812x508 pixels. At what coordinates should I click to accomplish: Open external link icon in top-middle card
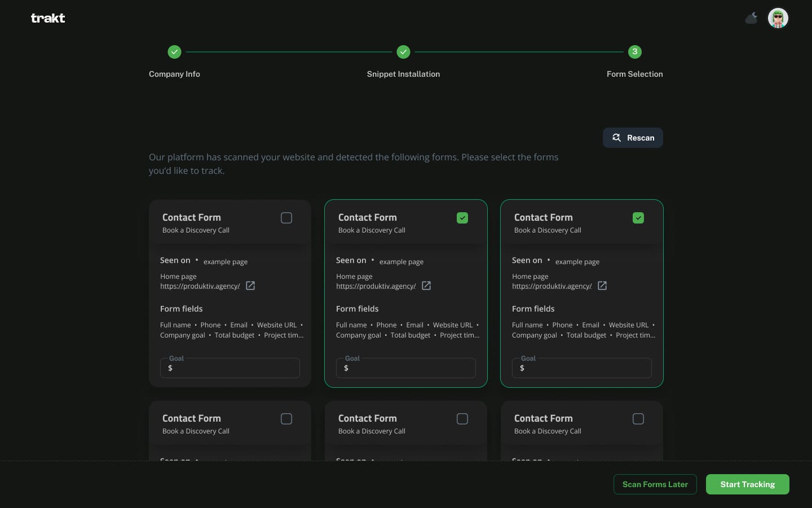coord(426,286)
